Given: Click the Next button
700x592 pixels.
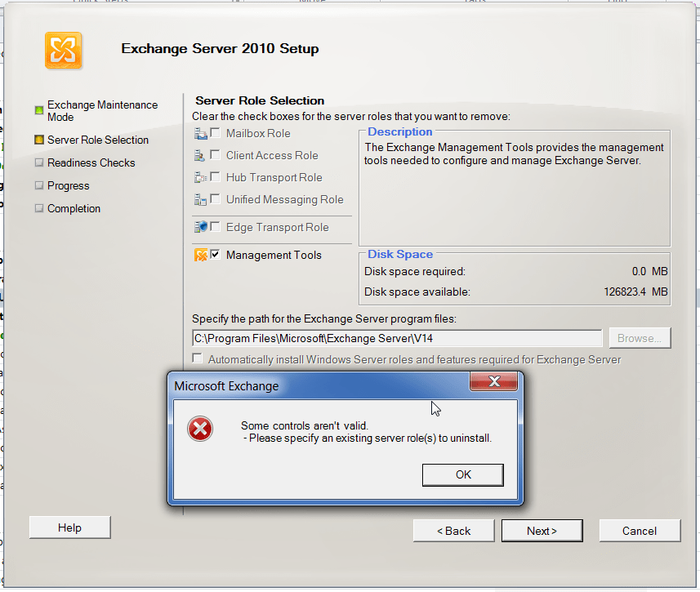Looking at the screenshot, I should 542,530.
